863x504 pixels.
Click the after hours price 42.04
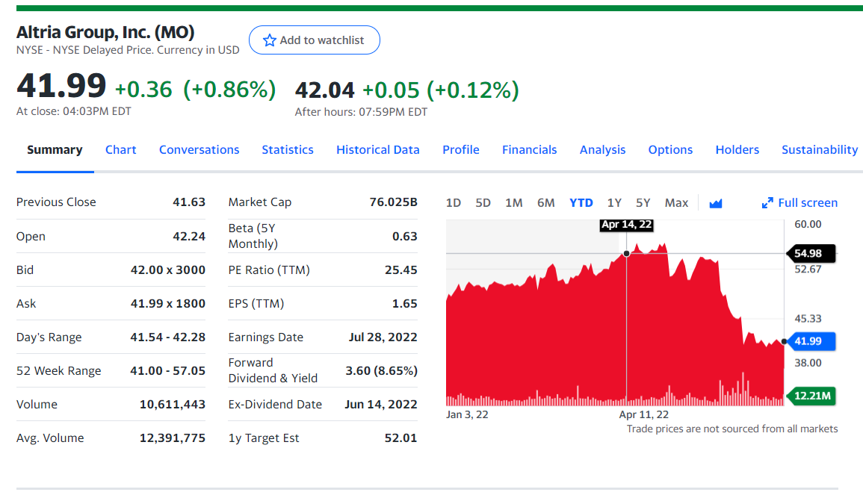click(325, 90)
